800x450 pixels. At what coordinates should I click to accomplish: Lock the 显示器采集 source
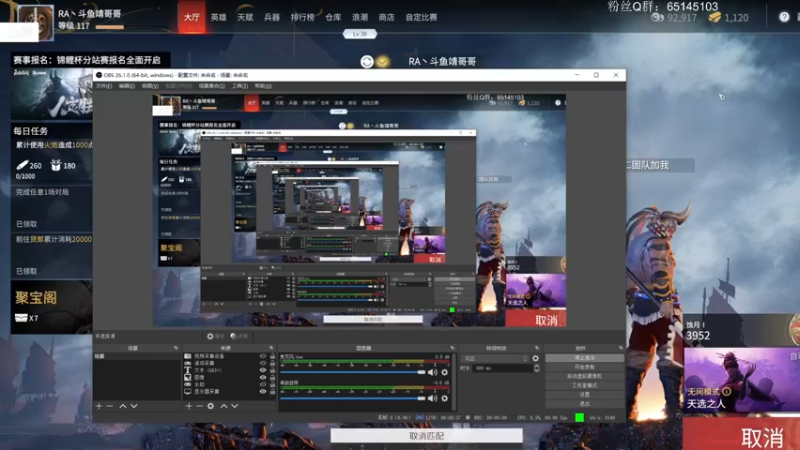tap(272, 391)
